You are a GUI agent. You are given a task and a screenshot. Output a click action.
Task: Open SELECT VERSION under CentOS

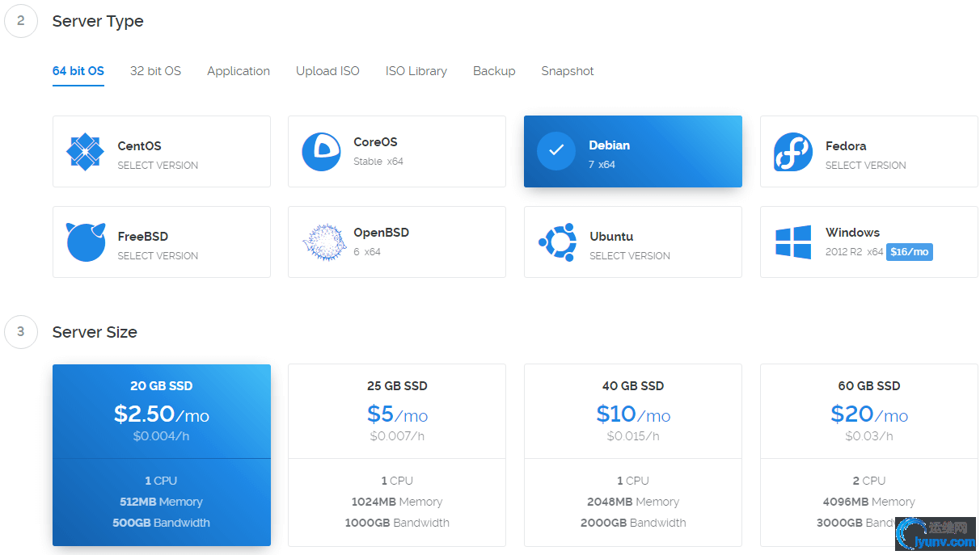(158, 166)
